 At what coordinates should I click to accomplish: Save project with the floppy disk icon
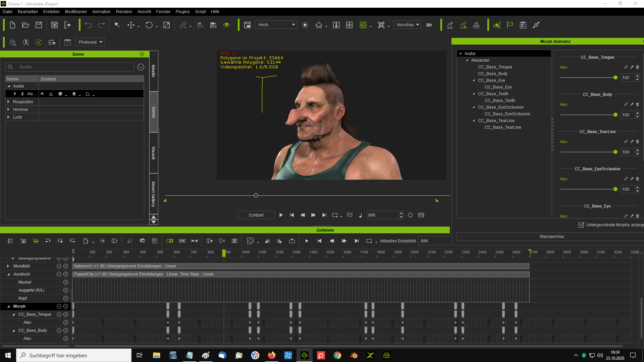(39, 25)
